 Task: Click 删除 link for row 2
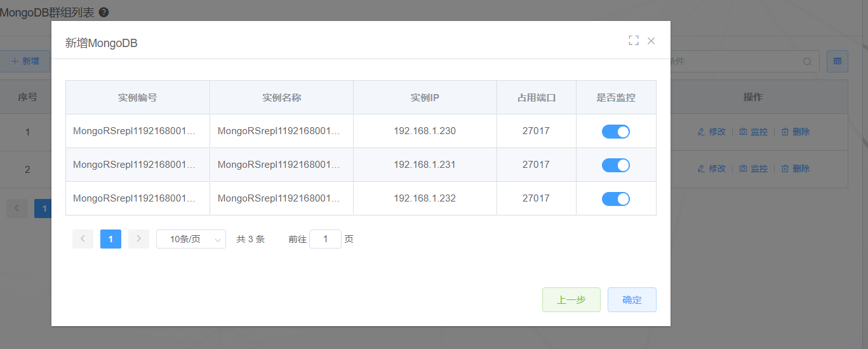tap(796, 168)
